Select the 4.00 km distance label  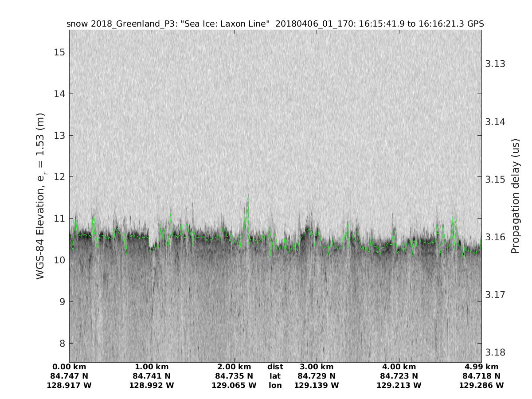pyautogui.click(x=399, y=367)
